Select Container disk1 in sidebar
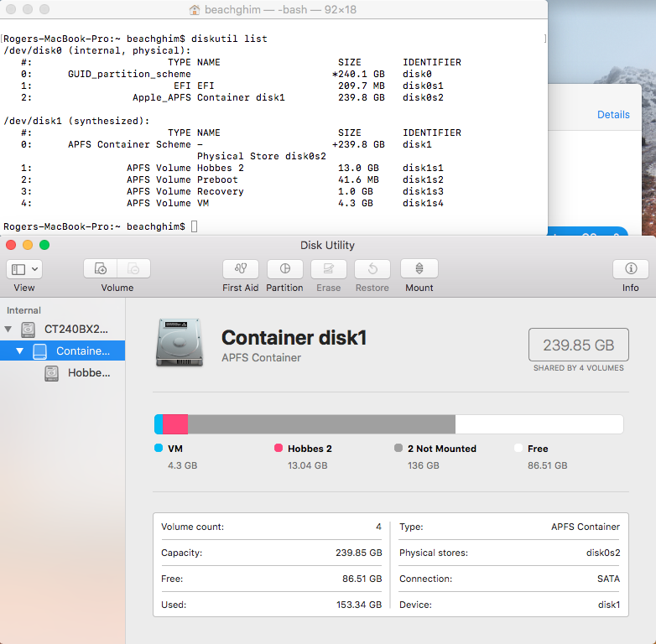 coord(63,351)
